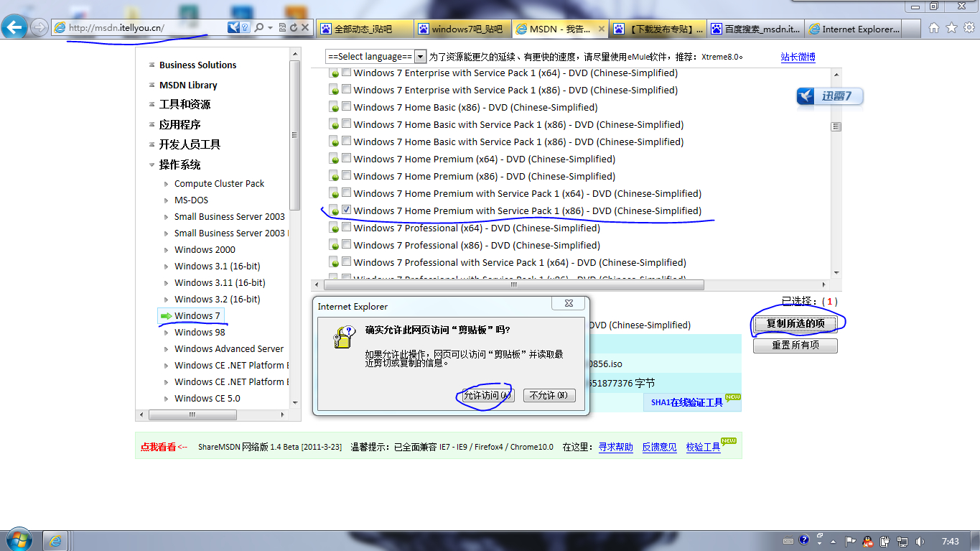Open Favorites with the star icon
Screen dimensions: 980x551
951,28
